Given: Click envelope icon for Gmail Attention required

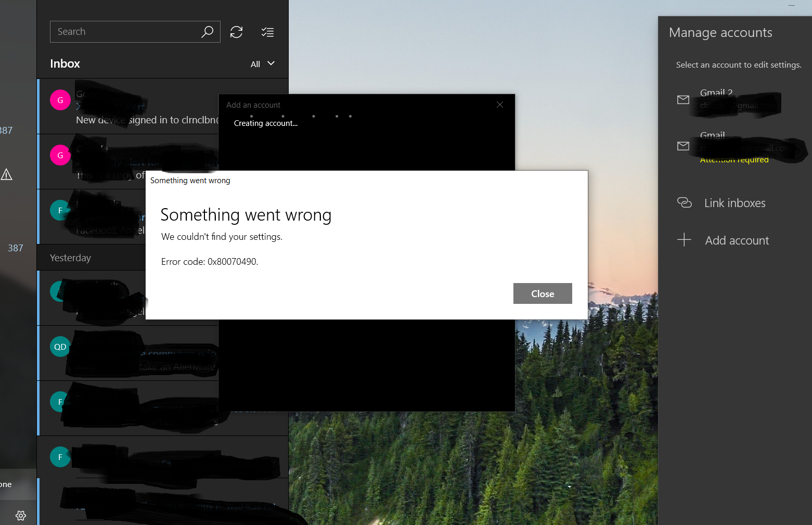Looking at the screenshot, I should [x=684, y=146].
